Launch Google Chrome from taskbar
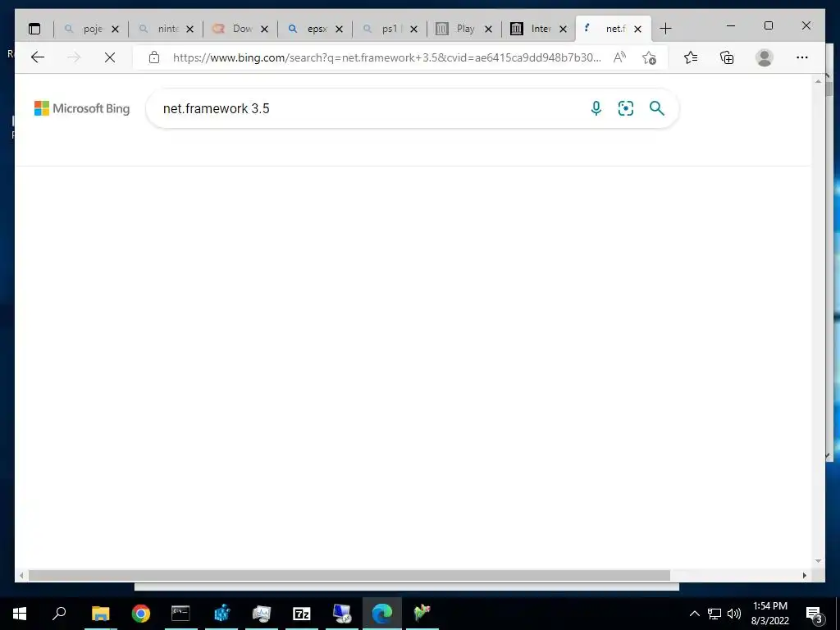The width and height of the screenshot is (840, 630). click(x=141, y=614)
